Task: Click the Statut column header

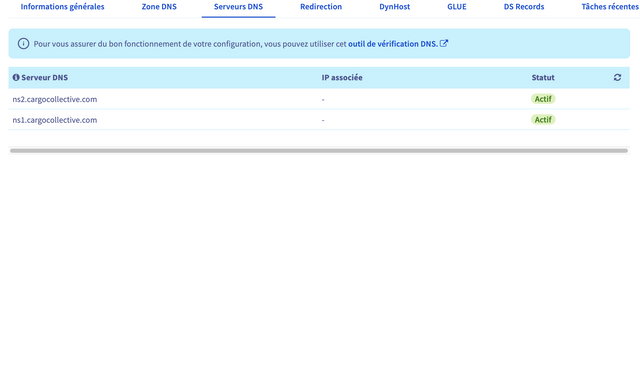Action: [543, 78]
